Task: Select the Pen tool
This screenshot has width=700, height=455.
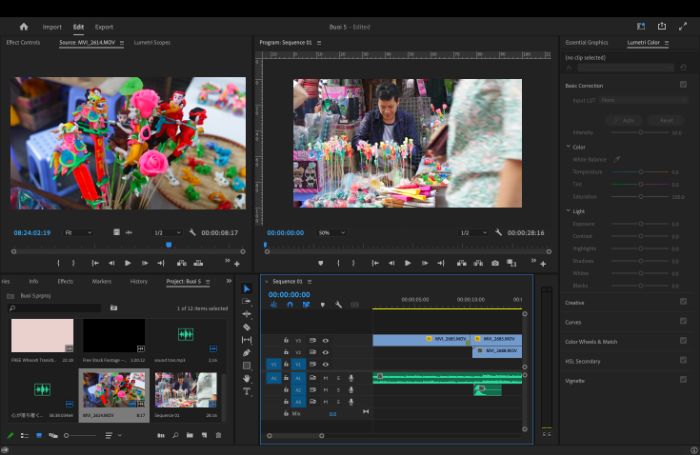Action: click(x=246, y=353)
